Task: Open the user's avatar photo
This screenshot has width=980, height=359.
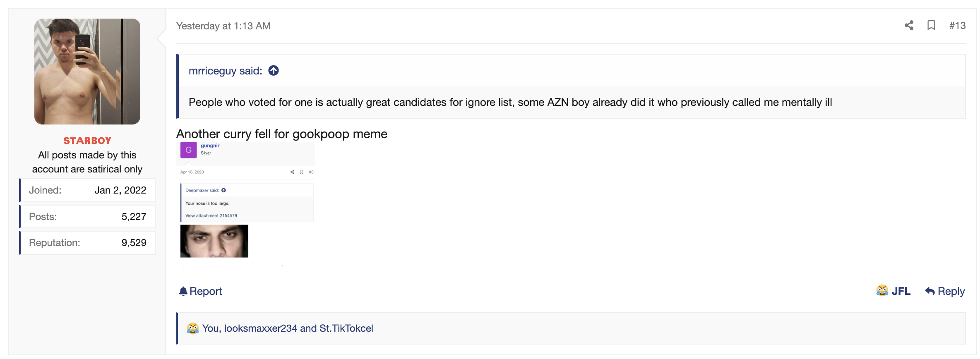Action: (87, 72)
